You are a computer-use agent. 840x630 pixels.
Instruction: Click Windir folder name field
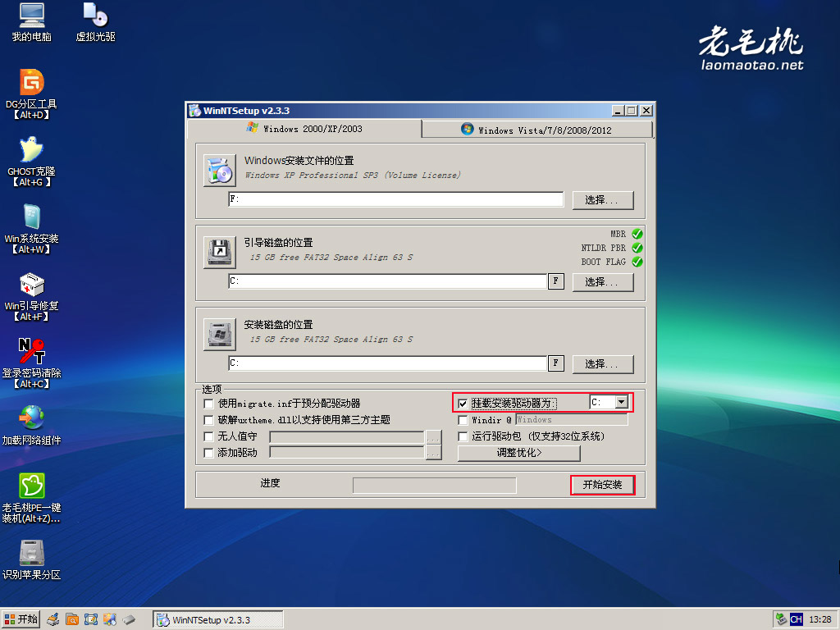(x=572, y=419)
